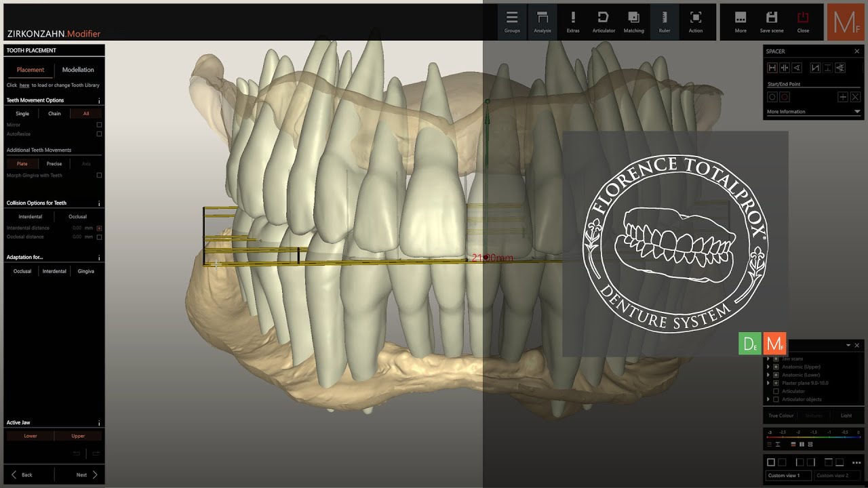Activate the Ruler tool
This screenshot has width=868, height=488.
click(x=665, y=22)
